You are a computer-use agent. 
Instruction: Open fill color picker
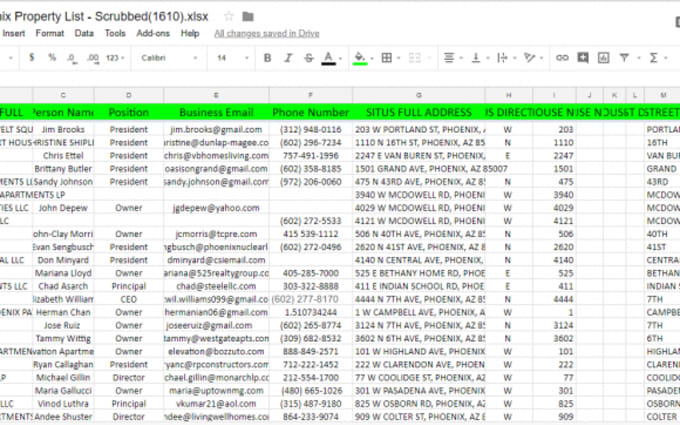click(360, 58)
